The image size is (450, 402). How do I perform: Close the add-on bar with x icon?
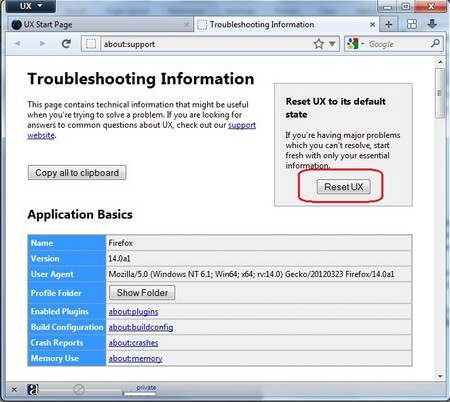tap(14, 389)
